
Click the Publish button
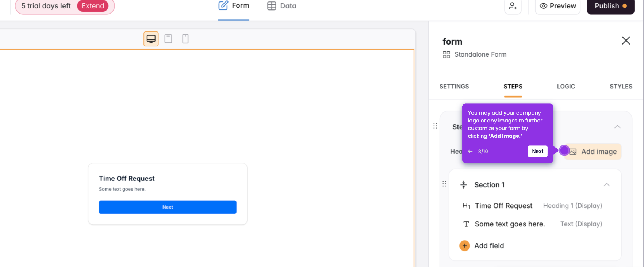tap(610, 6)
